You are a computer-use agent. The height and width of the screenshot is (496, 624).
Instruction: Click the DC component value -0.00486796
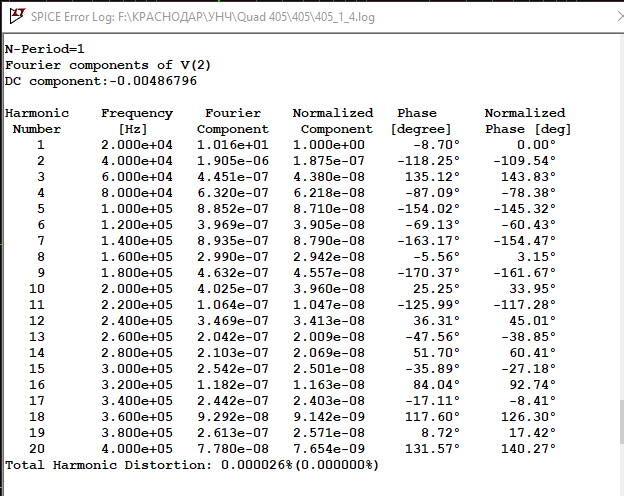pyautogui.click(x=153, y=81)
